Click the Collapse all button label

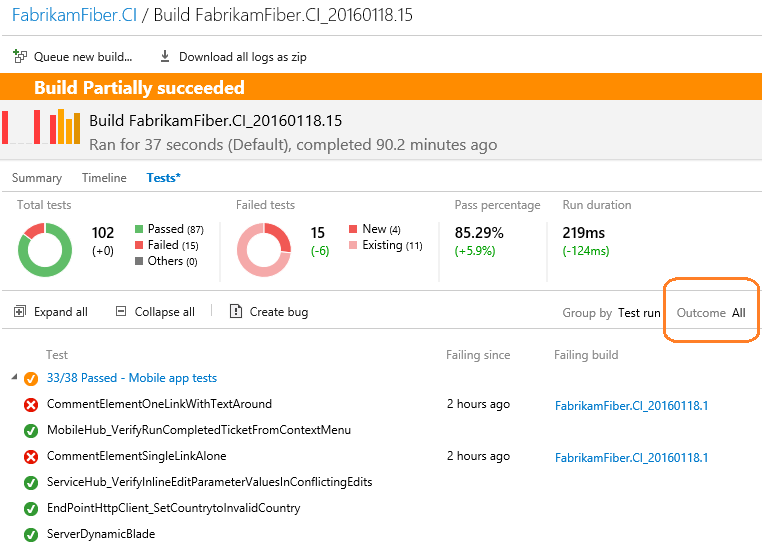click(x=165, y=312)
